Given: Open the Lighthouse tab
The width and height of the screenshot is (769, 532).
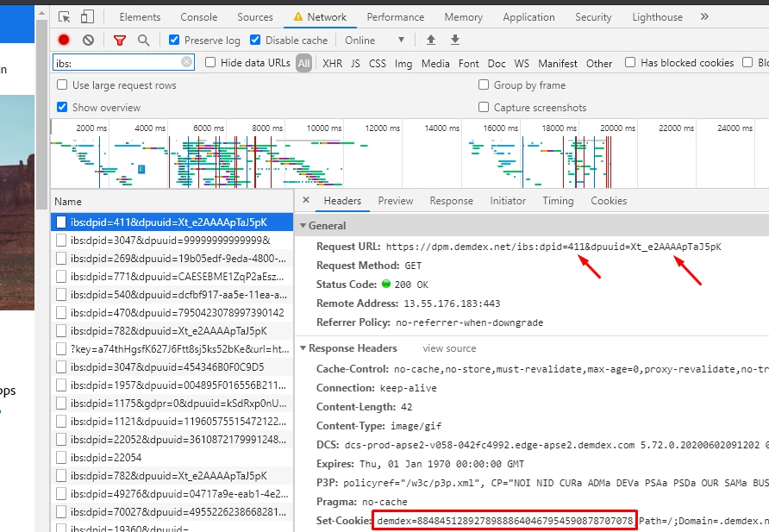Looking at the screenshot, I should pyautogui.click(x=657, y=17).
